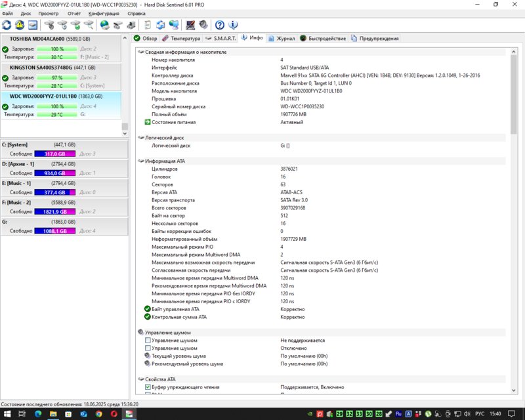This screenshot has width=525, height=420.
Task: Select the KINGSTON SA400S37480G disk
Action: (x=61, y=76)
